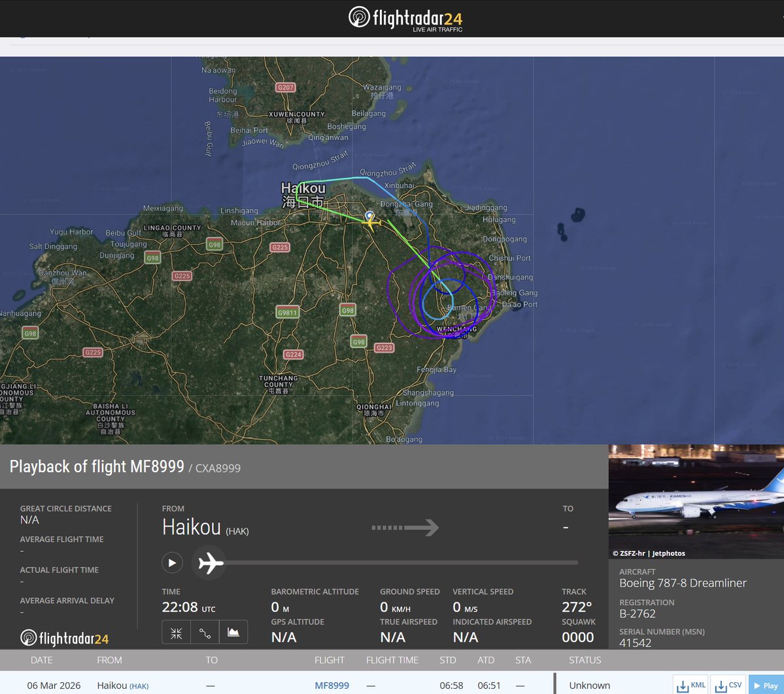The width and height of the screenshot is (784, 694).
Task: Click the 22:08 UTC time value
Action: pyautogui.click(x=188, y=607)
